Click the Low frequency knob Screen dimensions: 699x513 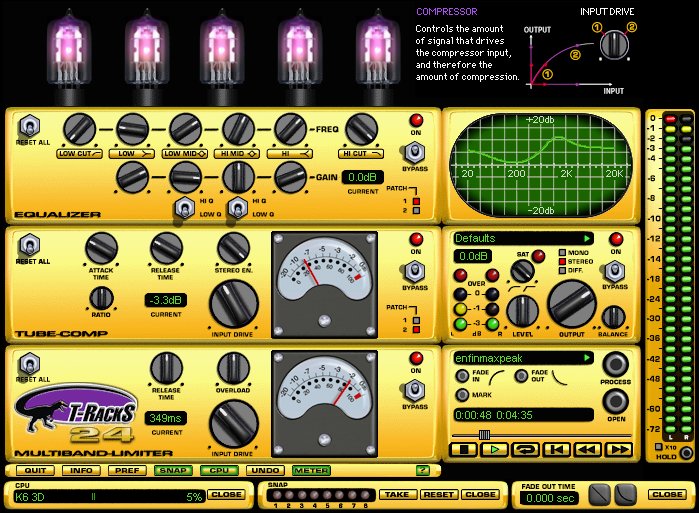(132, 129)
